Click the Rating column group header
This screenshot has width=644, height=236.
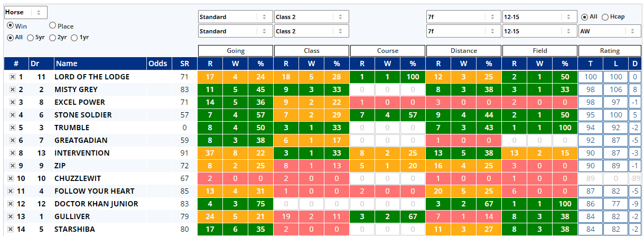(609, 51)
